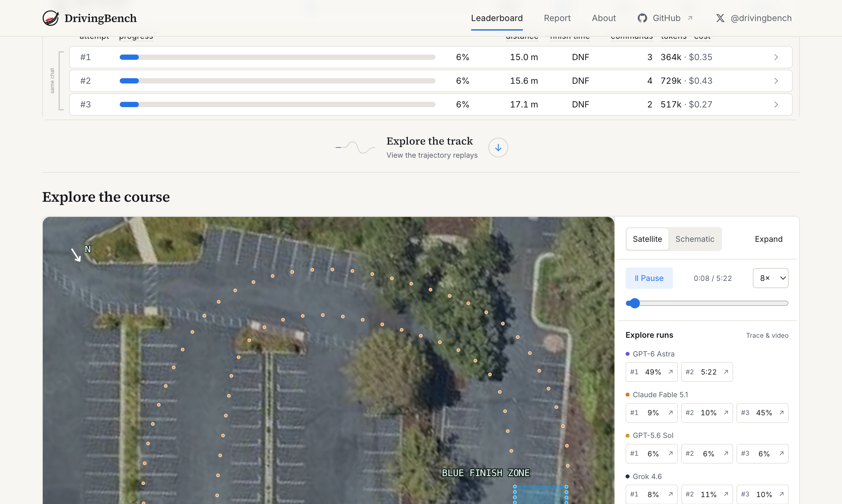Viewport: 842px width, 504px height.
Task: Open the About page
Action: 604,18
